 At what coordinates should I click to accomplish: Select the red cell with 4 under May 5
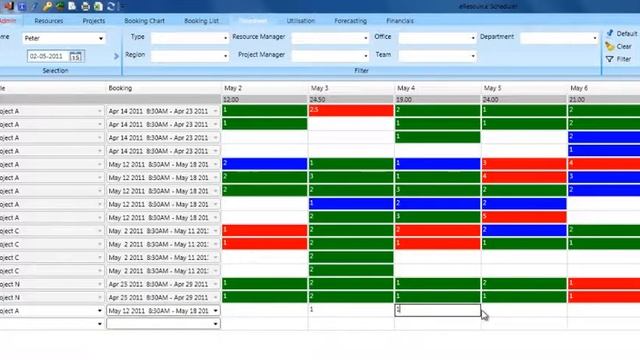point(524,177)
